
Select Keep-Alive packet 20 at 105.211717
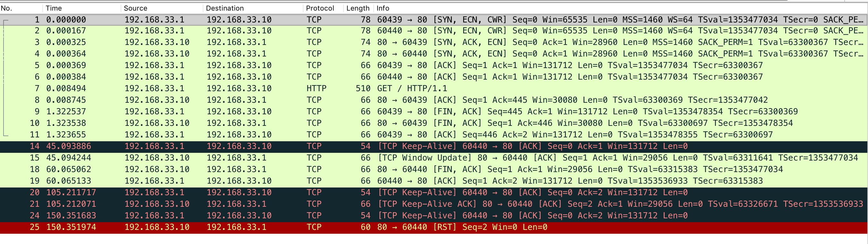click(x=434, y=192)
